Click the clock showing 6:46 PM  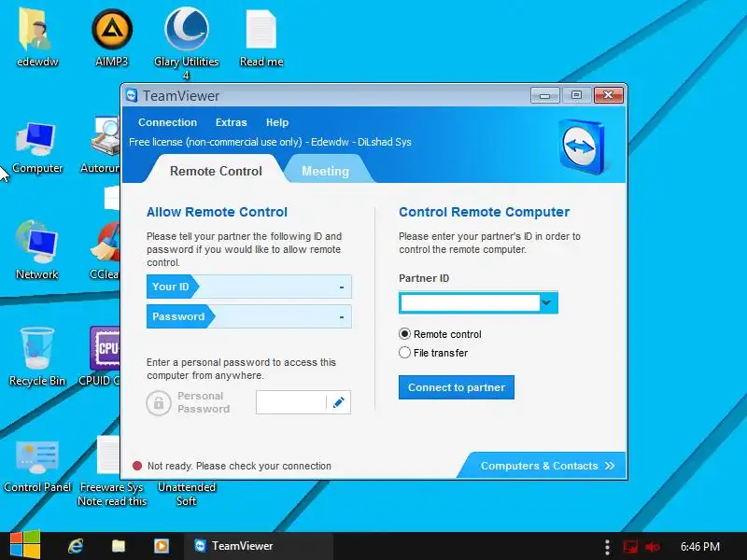click(699, 546)
